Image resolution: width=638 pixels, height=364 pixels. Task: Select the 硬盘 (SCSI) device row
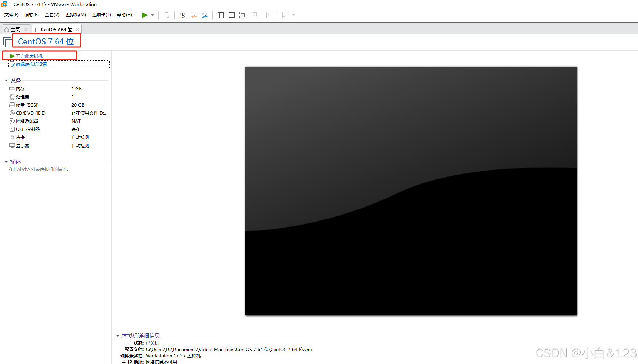click(58, 105)
